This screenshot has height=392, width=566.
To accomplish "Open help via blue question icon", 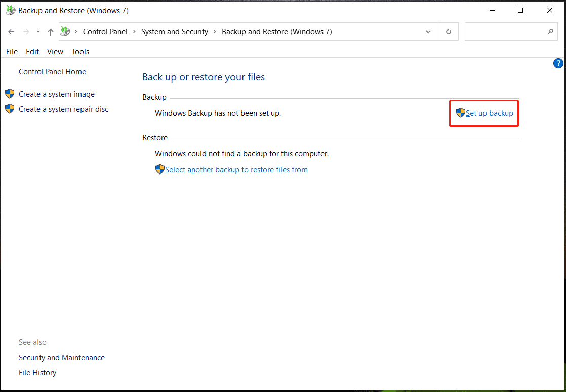I will point(558,63).
